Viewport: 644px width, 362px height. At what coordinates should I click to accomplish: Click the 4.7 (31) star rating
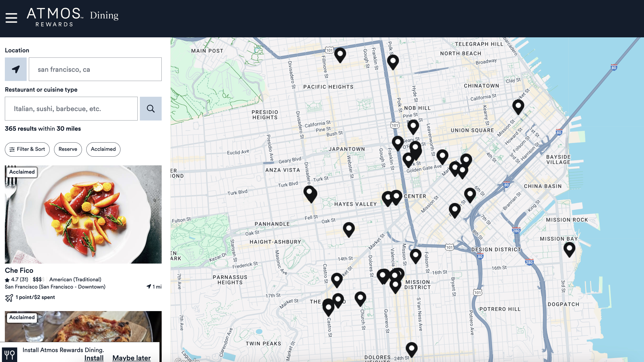(16, 280)
